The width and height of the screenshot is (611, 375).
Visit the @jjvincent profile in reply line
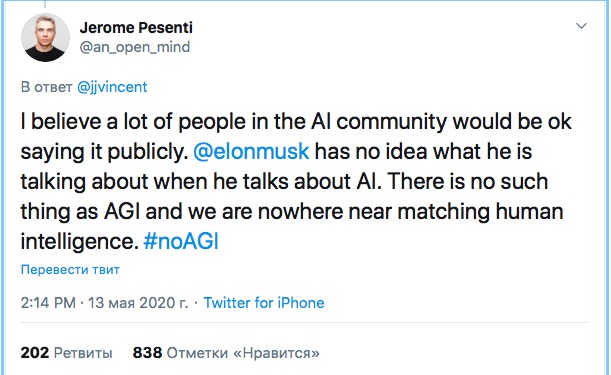pyautogui.click(x=112, y=87)
